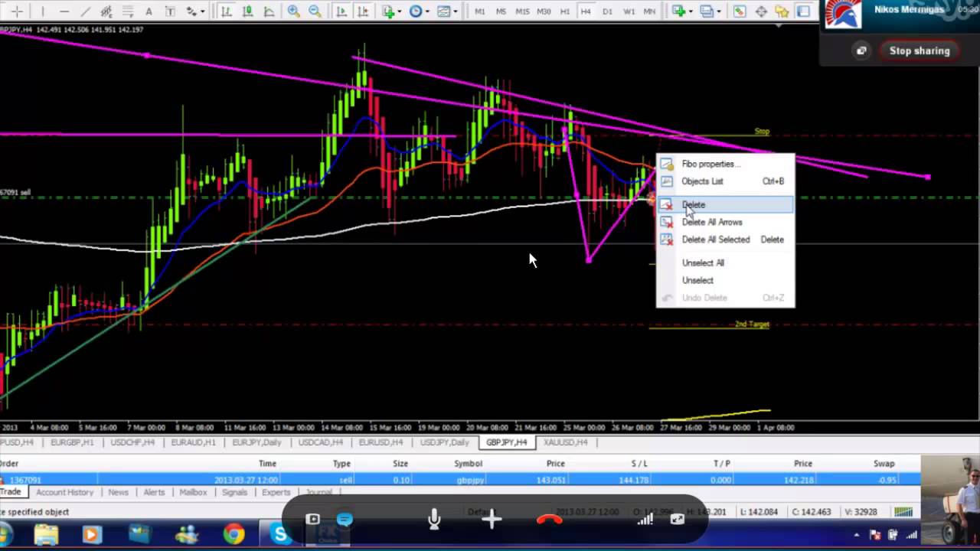Image resolution: width=980 pixels, height=551 pixels.
Task: Select the gbpjpy sell order row
Action: (459, 480)
